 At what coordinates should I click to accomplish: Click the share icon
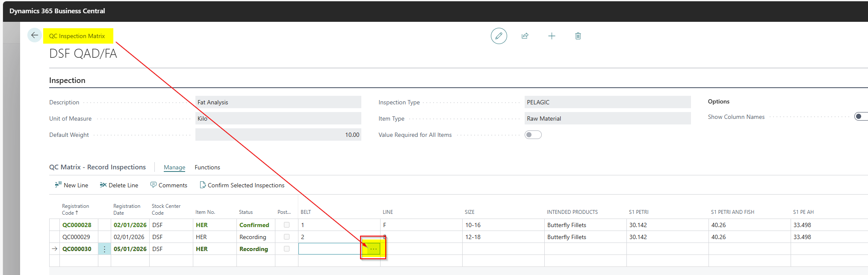point(525,36)
